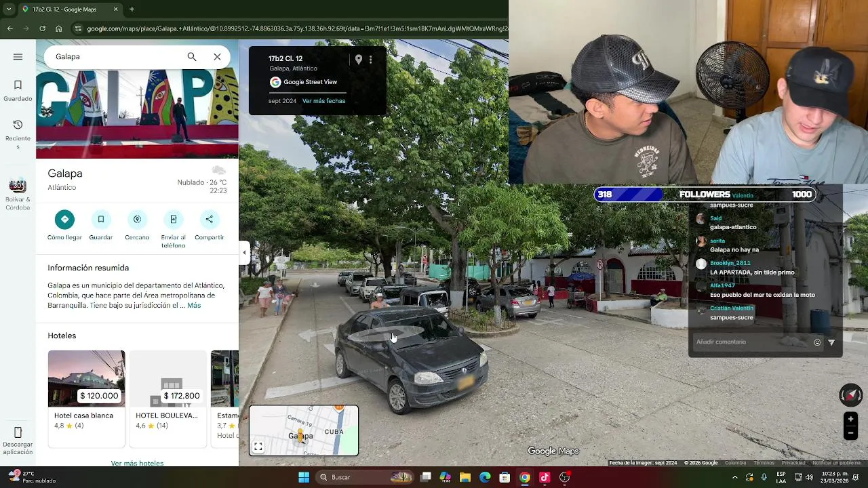Open Descargar aplicación in the sidebar
The width and height of the screenshot is (868, 488).
coord(18,441)
